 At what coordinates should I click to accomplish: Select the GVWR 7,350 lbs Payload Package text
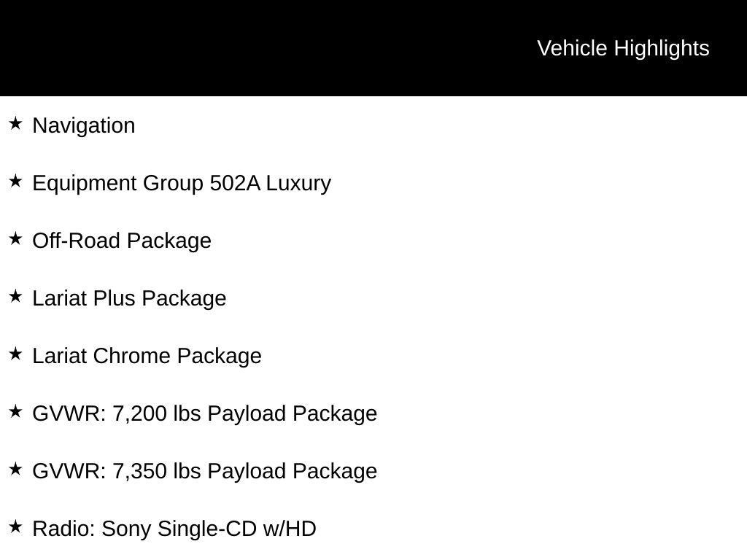(x=205, y=472)
